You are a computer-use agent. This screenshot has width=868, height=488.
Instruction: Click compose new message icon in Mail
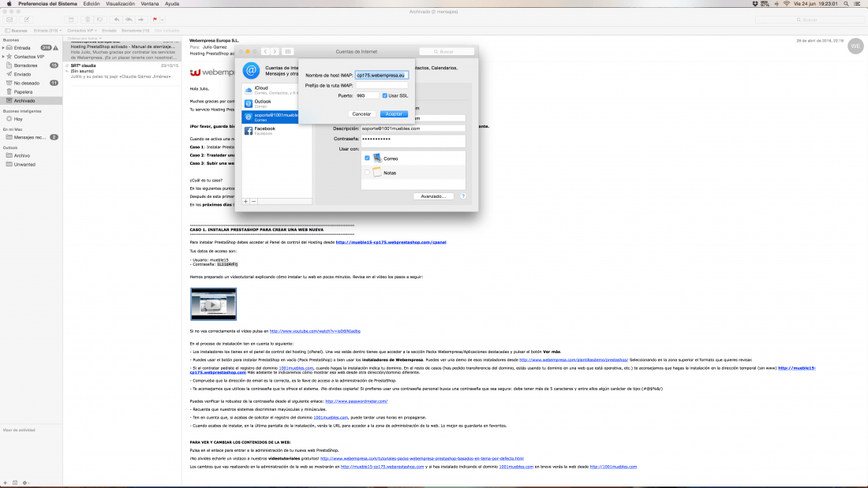tap(26, 20)
